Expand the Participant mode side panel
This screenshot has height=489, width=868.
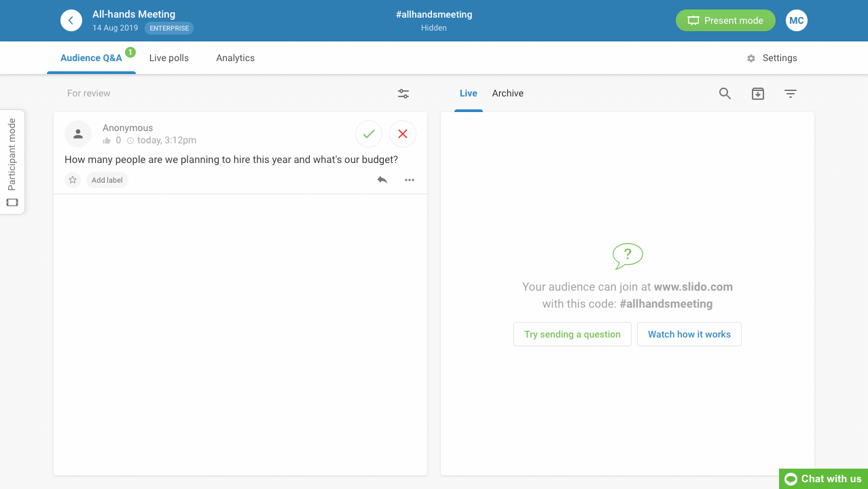[12, 162]
